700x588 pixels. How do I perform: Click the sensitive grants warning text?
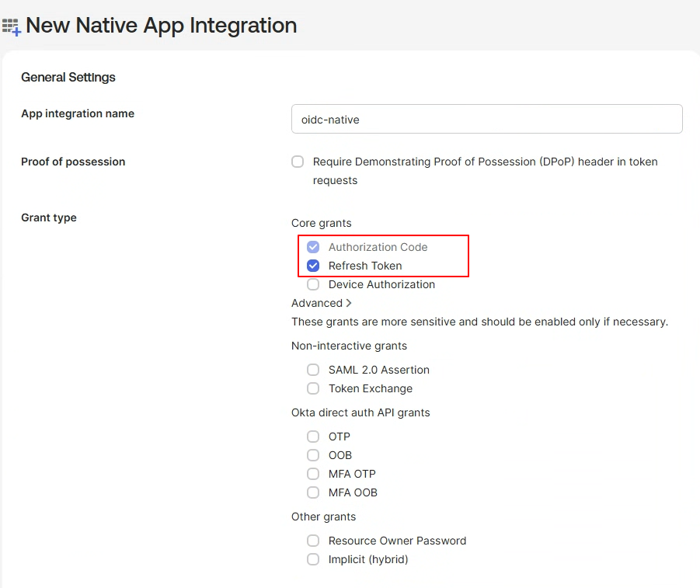(x=480, y=322)
